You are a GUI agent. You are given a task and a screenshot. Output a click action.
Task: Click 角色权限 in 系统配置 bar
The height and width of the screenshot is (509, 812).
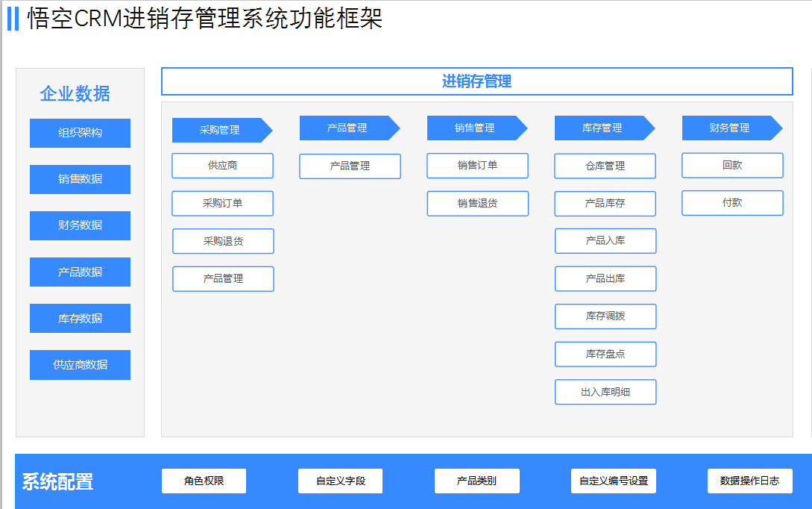[x=204, y=481]
